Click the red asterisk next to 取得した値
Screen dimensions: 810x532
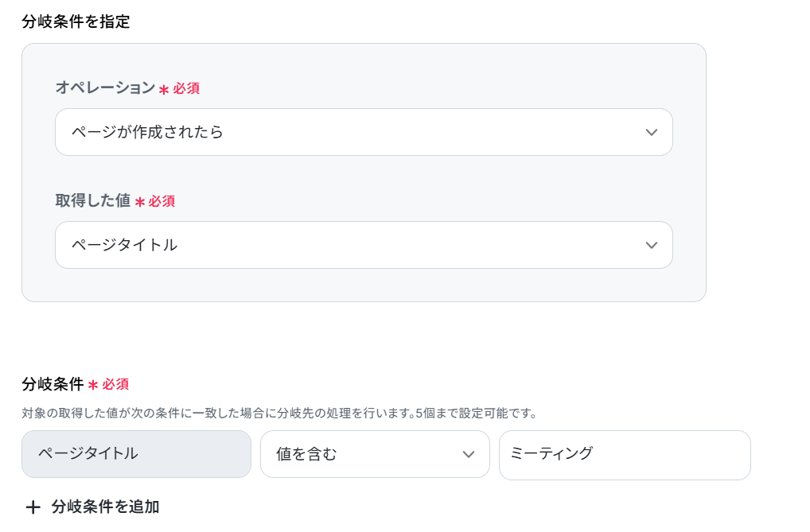139,203
